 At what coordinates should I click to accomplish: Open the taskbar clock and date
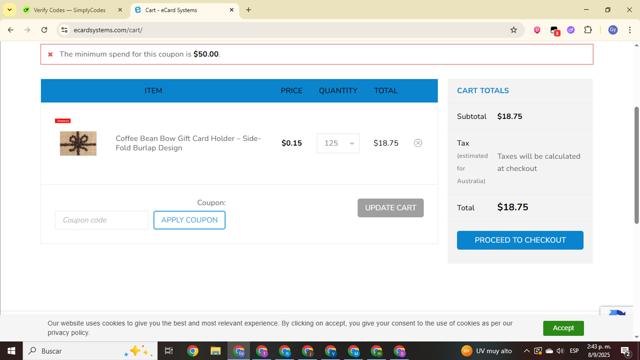point(599,351)
